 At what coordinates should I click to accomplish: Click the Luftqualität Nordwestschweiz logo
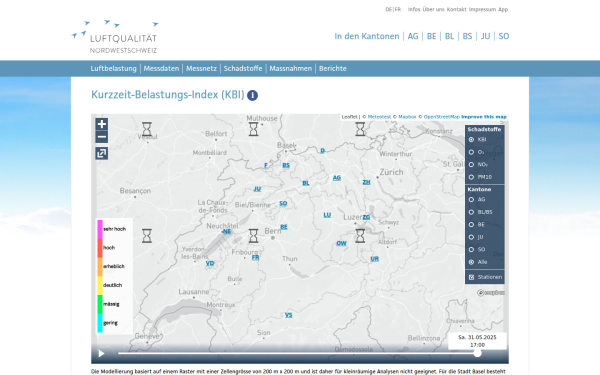tap(115, 37)
